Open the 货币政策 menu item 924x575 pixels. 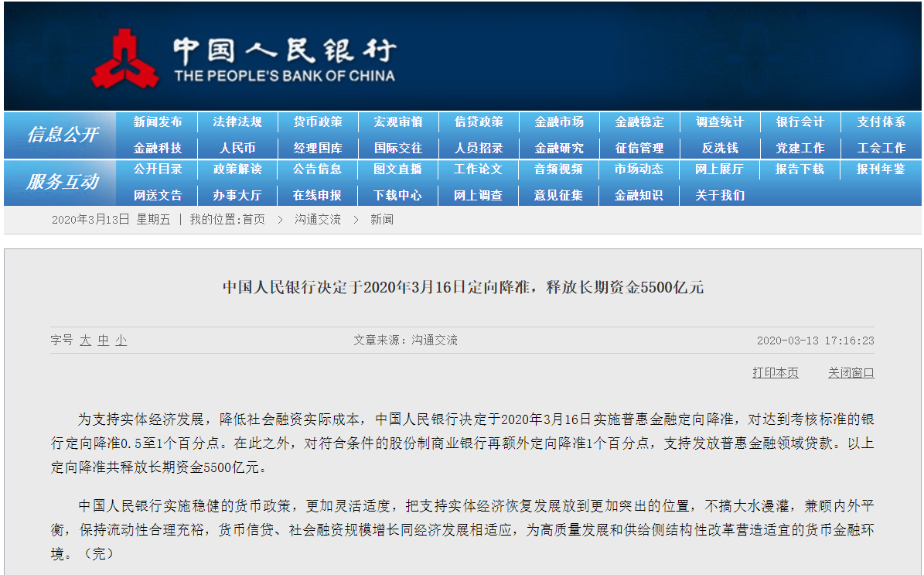(x=318, y=122)
